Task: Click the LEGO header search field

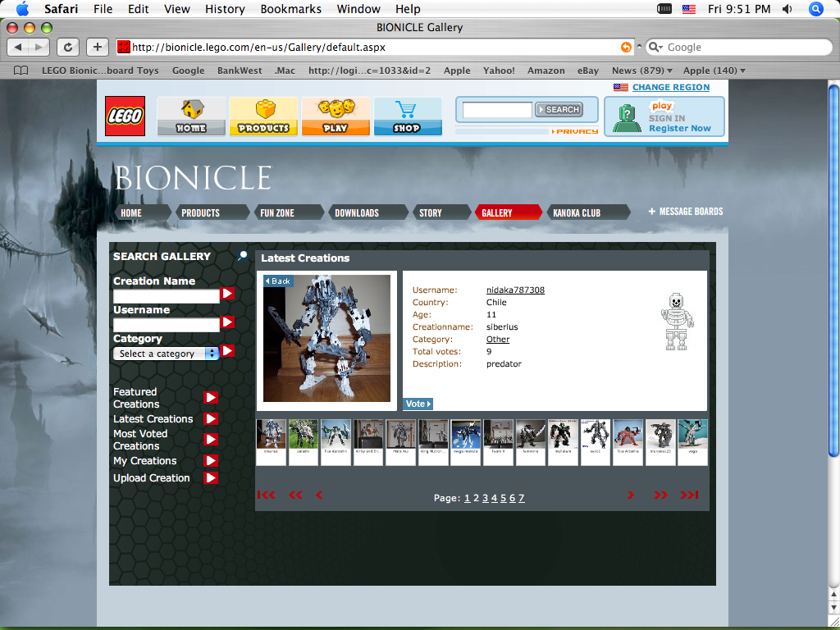Action: tap(497, 110)
